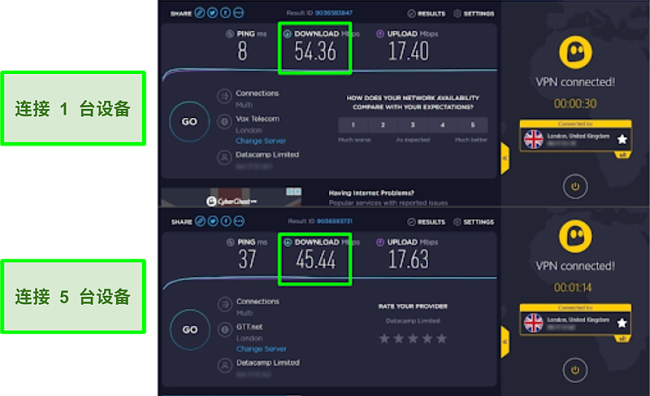Click Change Server under Vox Telecom London
The width and height of the screenshot is (650, 396).
(261, 141)
